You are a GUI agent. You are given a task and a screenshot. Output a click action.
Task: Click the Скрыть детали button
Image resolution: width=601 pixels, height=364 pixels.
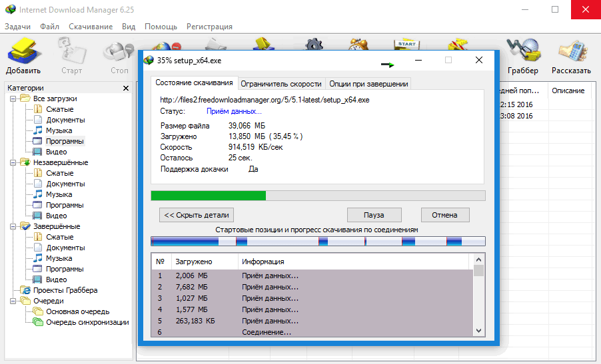point(197,215)
